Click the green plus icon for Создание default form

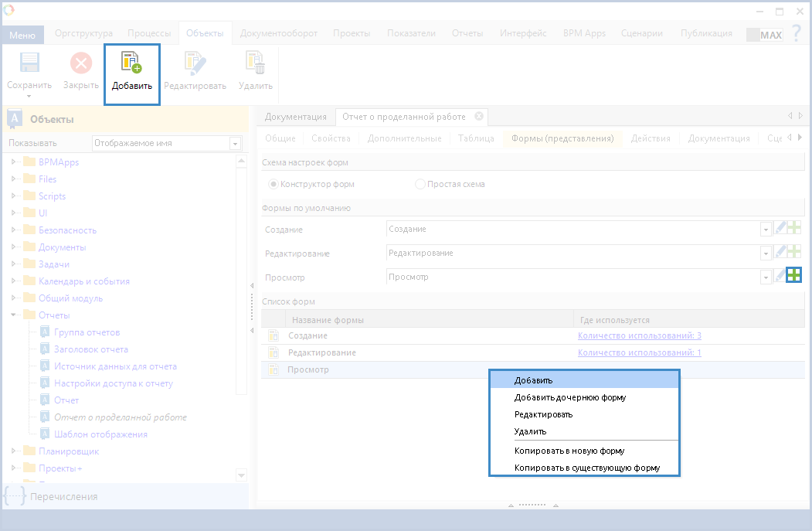click(794, 228)
